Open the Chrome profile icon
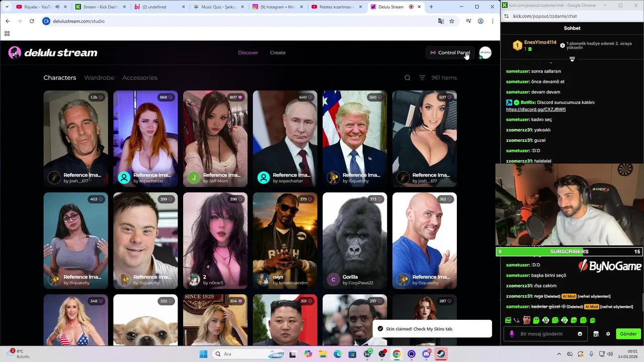This screenshot has width=644, height=362. tap(480, 21)
